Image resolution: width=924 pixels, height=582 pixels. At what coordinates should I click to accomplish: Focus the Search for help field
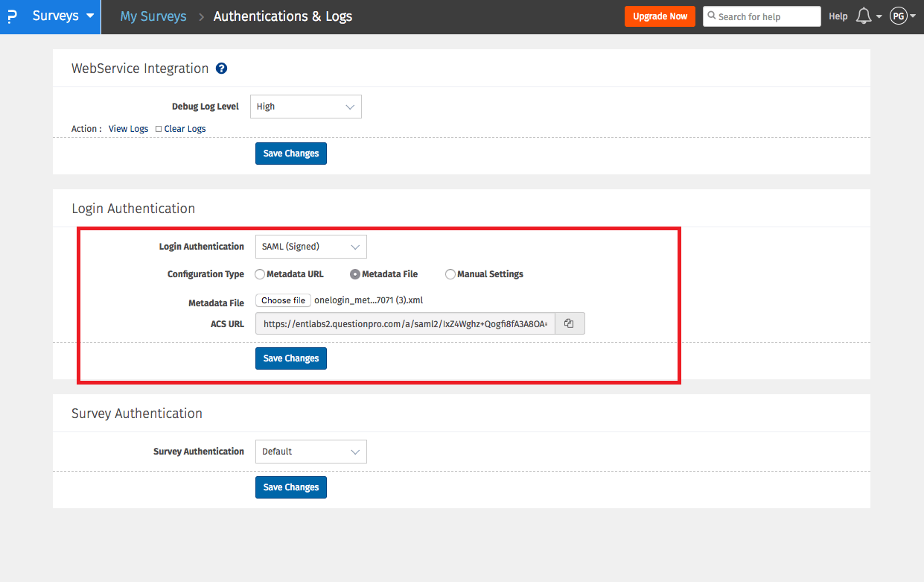coord(762,16)
